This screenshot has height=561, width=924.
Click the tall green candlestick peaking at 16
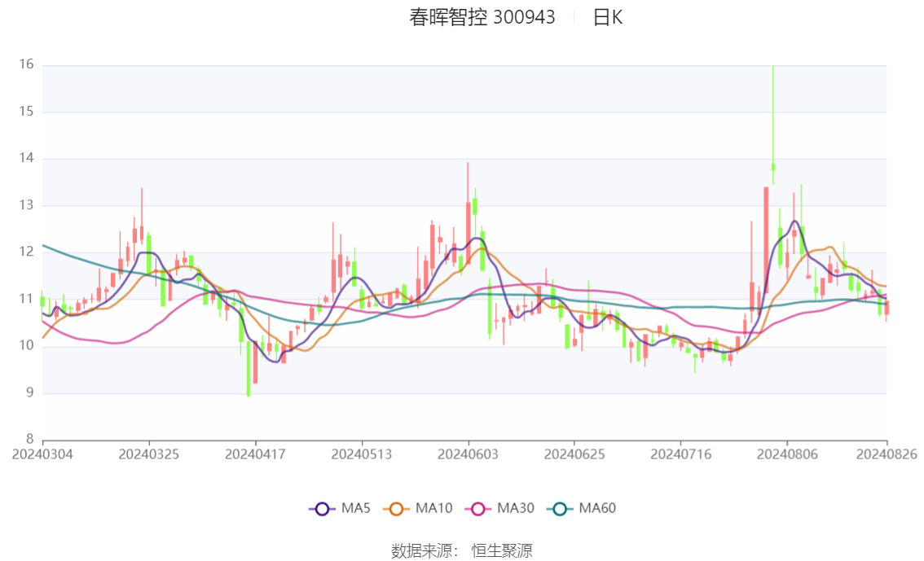coord(773,125)
